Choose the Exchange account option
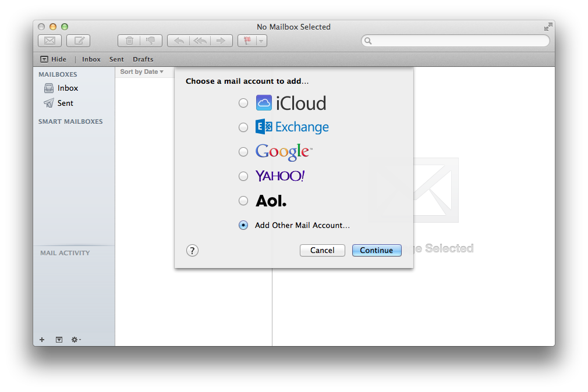Viewport: 588px width, 392px height. (x=243, y=127)
